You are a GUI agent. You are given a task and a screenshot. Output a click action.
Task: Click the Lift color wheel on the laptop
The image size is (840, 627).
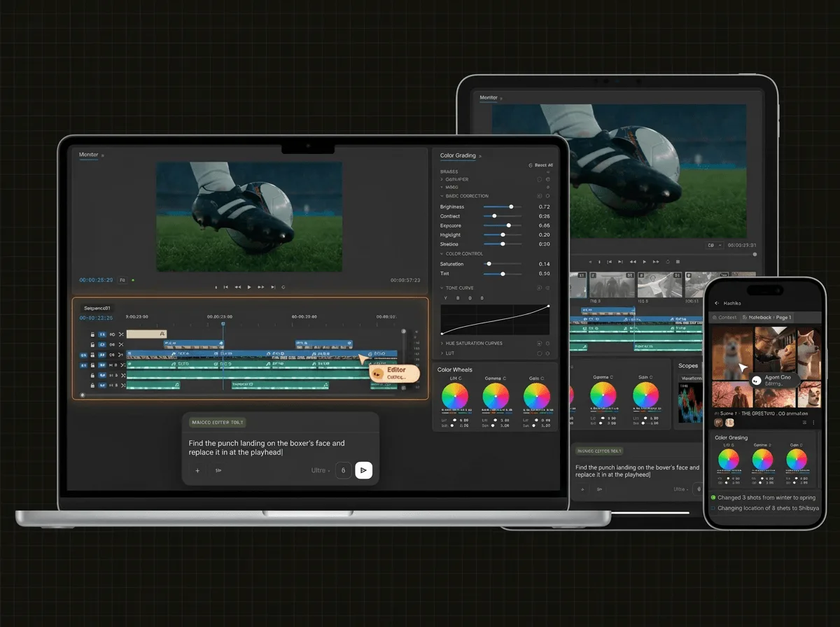pos(455,397)
